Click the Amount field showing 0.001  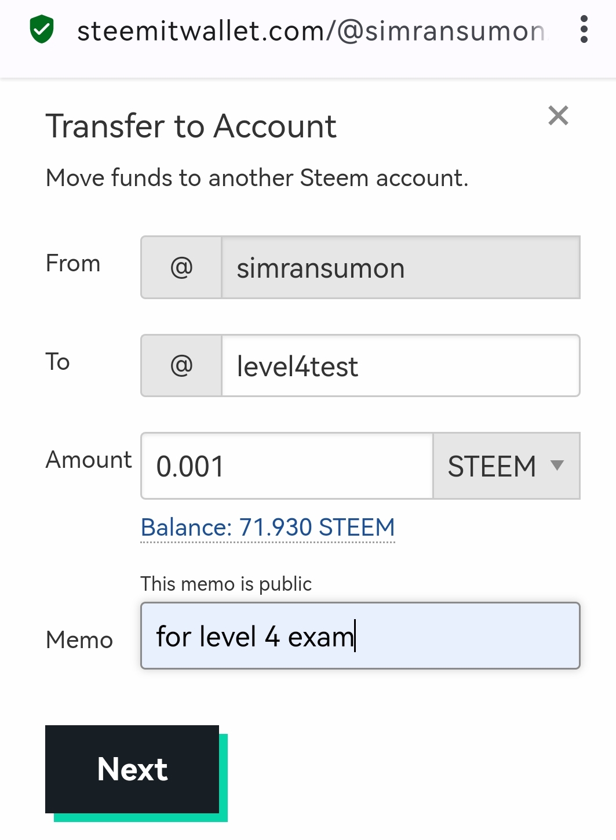[x=287, y=466]
